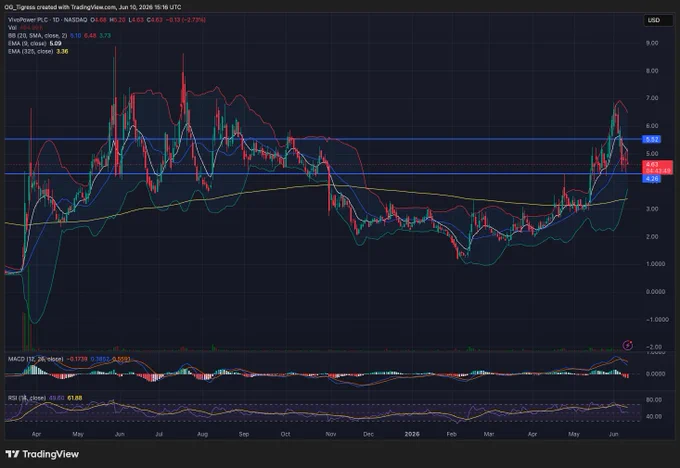Click the yellow RSI value 61.88

point(75,398)
